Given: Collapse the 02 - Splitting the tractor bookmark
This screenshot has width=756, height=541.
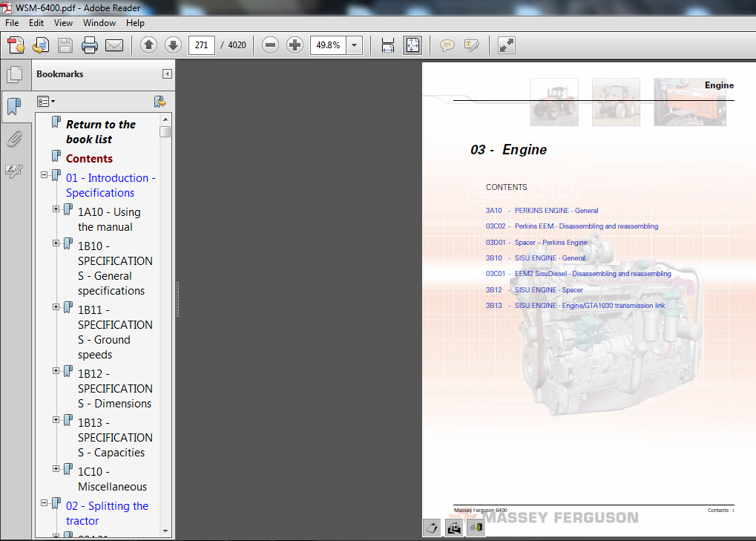Looking at the screenshot, I should click(x=45, y=502).
